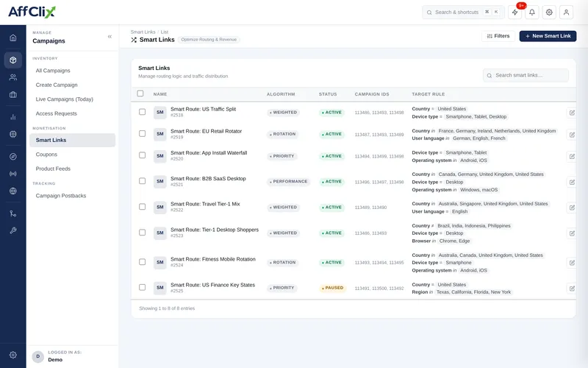Check the Fitness Mobile Rotation row checkbox
588x368 pixels.
coord(142,262)
